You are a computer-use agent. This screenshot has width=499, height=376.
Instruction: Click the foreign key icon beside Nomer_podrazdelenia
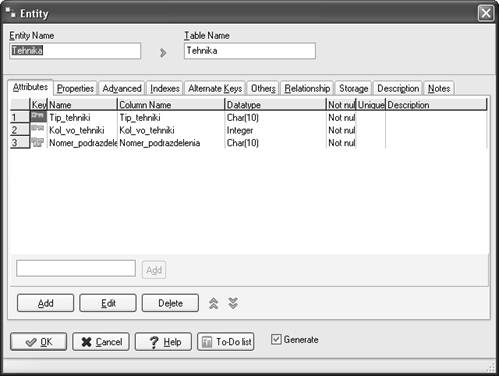pyautogui.click(x=38, y=142)
